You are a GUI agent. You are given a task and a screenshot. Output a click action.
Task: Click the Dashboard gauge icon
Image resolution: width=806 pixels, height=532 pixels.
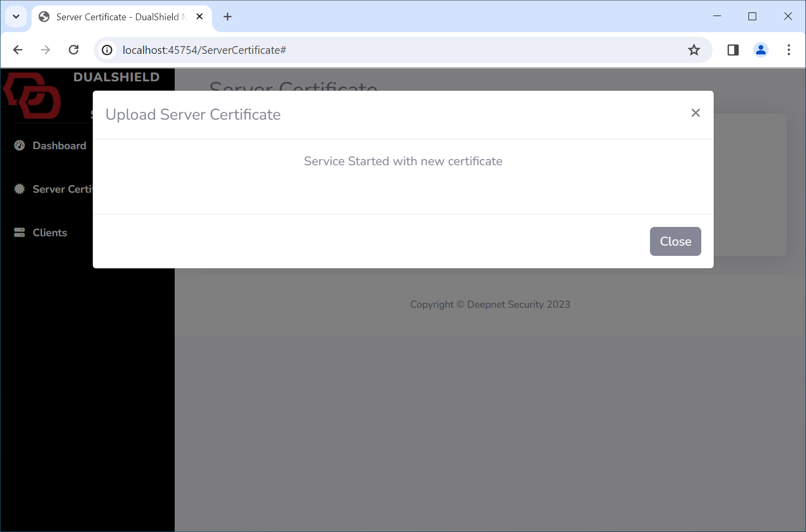20,146
